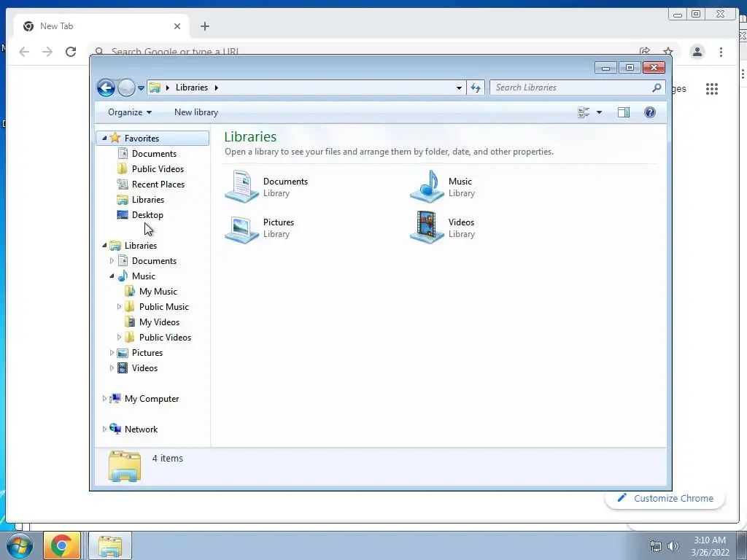747x560 pixels.
Task: Click the '4 items' status text
Action: pos(167,458)
